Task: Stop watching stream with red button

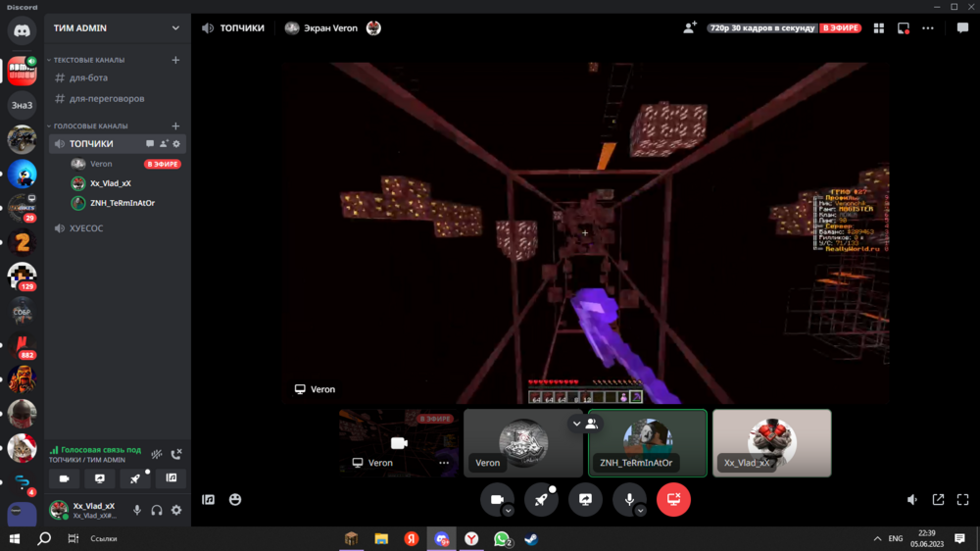Action: click(x=674, y=499)
